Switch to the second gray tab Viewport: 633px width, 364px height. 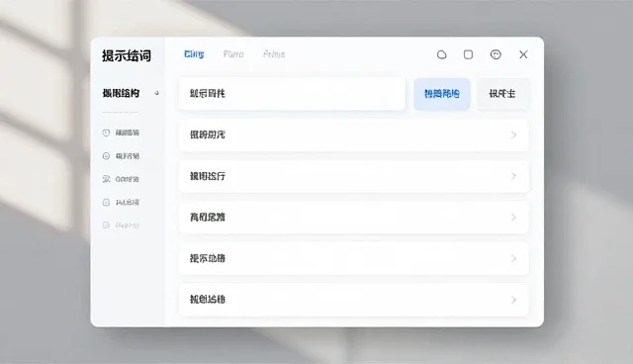(x=233, y=54)
